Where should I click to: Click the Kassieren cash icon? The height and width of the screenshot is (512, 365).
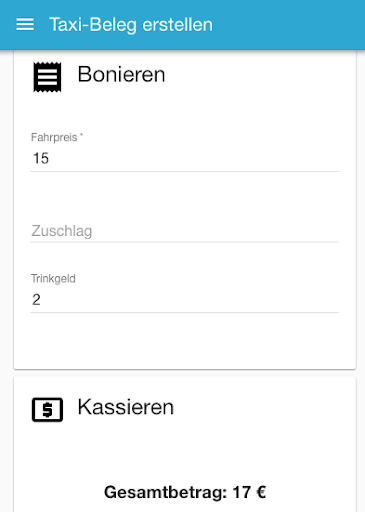tap(47, 410)
